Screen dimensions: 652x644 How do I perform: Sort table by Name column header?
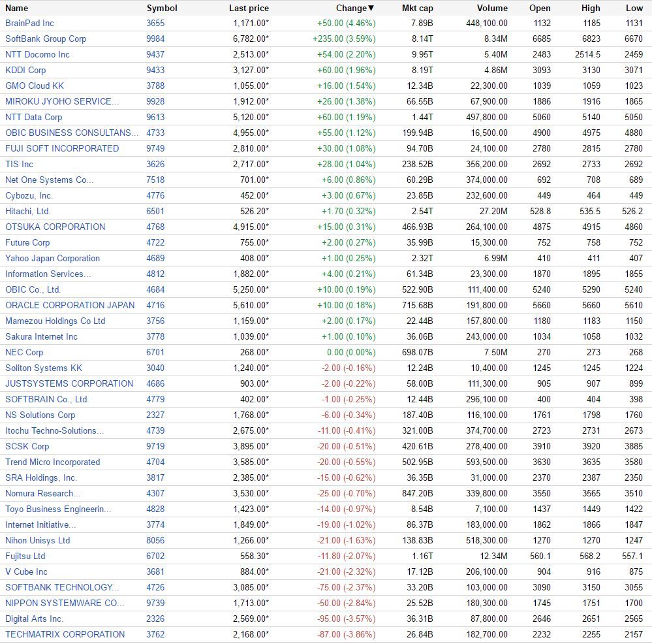(16, 8)
